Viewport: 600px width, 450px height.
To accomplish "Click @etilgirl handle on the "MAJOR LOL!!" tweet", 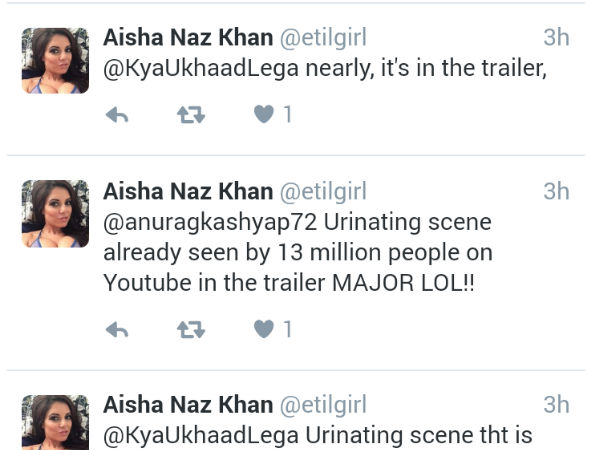I will (323, 191).
